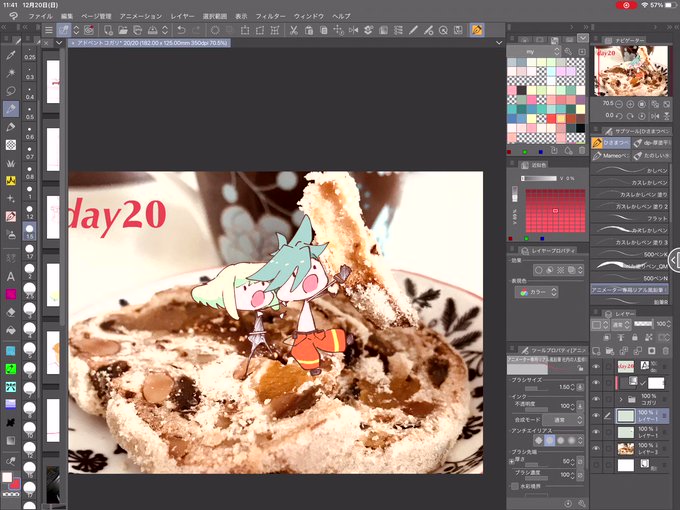Select the Lasso selection tool
The height and width of the screenshot is (510, 680).
point(11,91)
